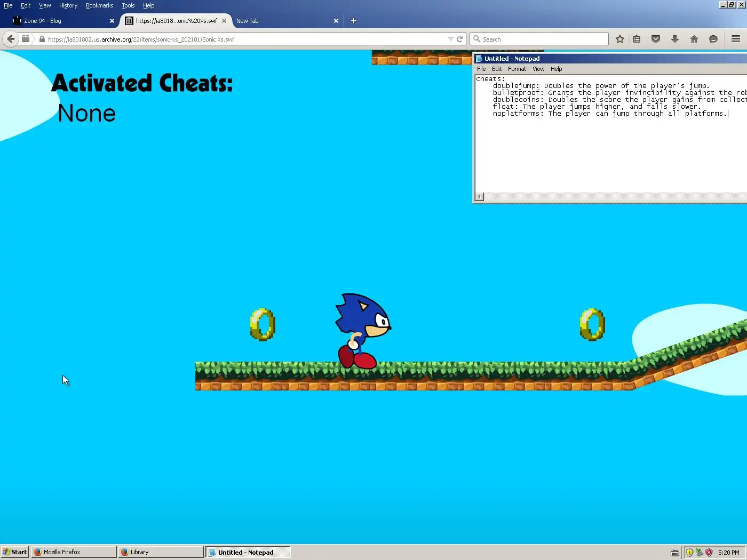Open Firefox Edit menu
747x560 pixels.
[x=26, y=5]
